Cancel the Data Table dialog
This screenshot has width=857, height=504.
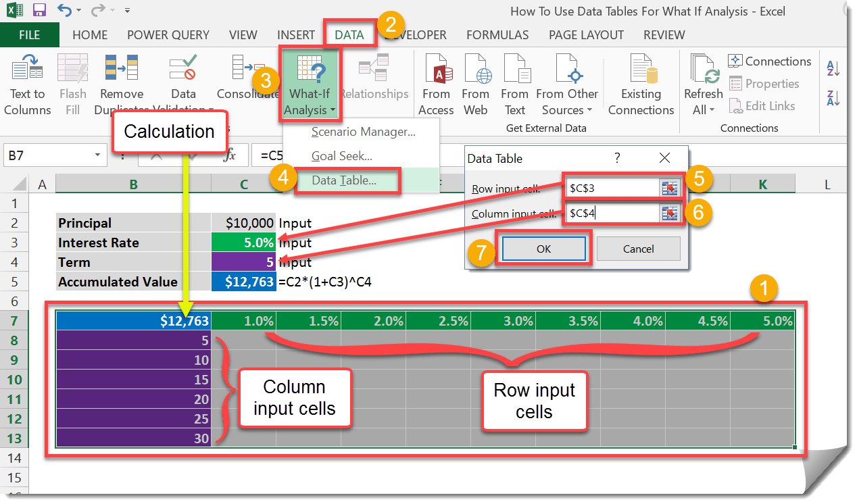click(637, 249)
